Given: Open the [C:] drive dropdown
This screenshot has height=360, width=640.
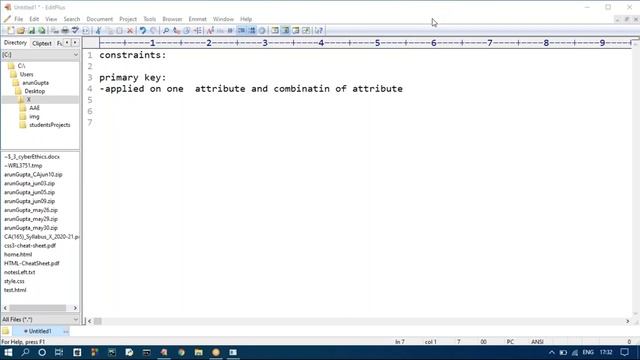Looking at the screenshot, I should pos(40,55).
